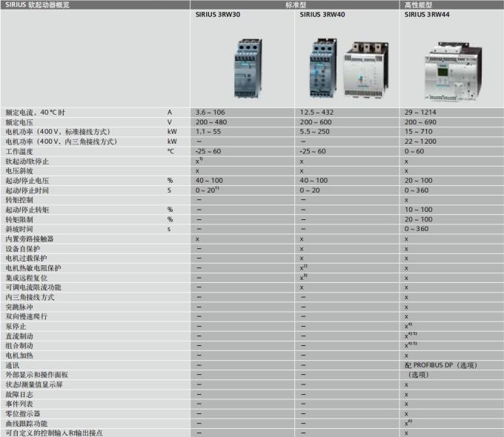Click the 设备自保护 row label

[x=22, y=249]
